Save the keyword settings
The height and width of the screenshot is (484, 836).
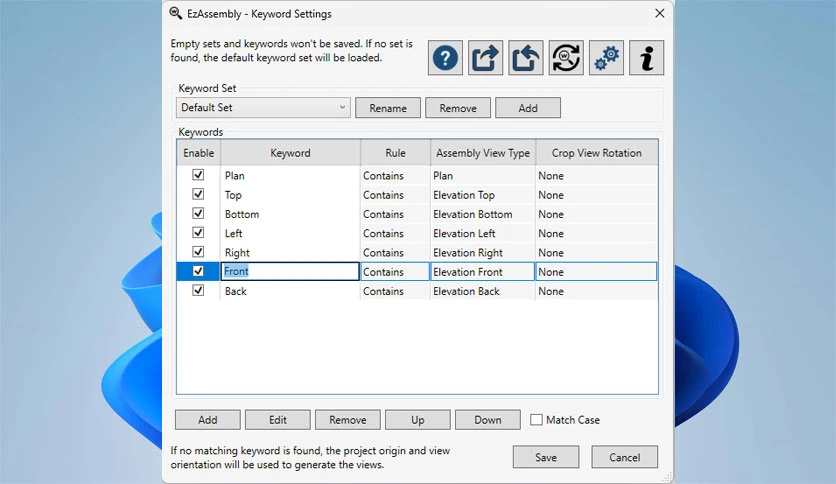click(546, 457)
